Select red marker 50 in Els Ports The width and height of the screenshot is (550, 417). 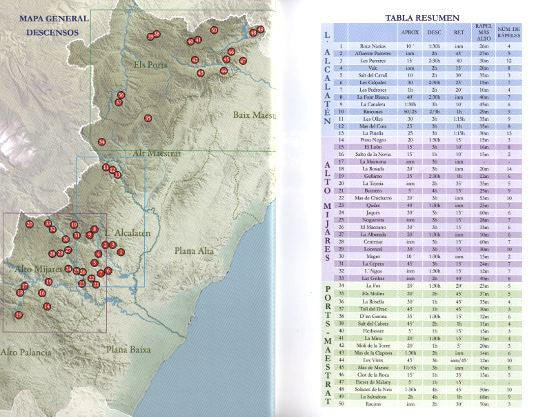point(214,30)
